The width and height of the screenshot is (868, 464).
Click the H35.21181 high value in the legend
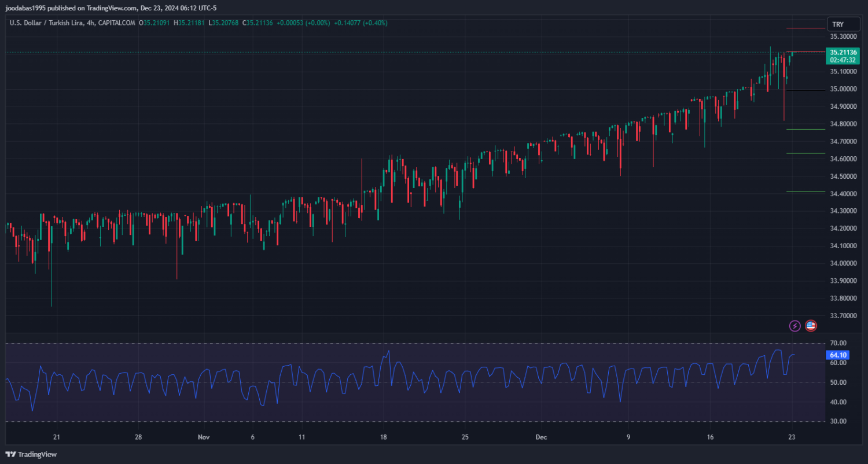click(189, 23)
